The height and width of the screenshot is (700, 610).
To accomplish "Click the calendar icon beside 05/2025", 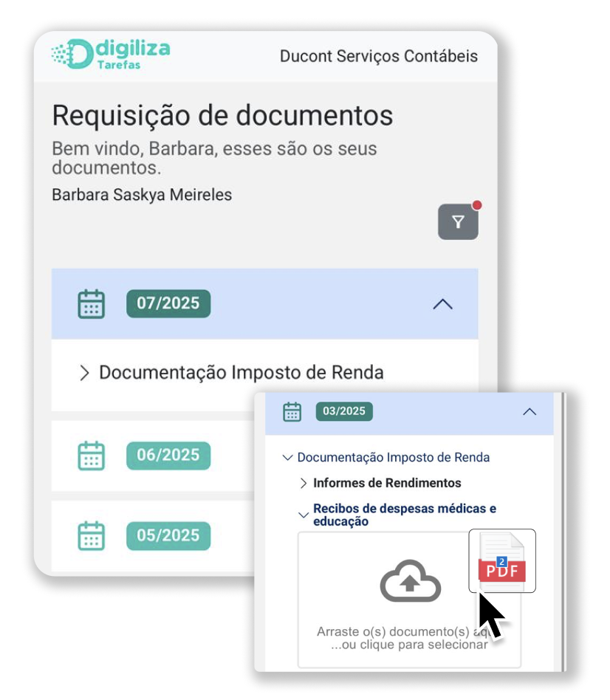I will (x=92, y=535).
